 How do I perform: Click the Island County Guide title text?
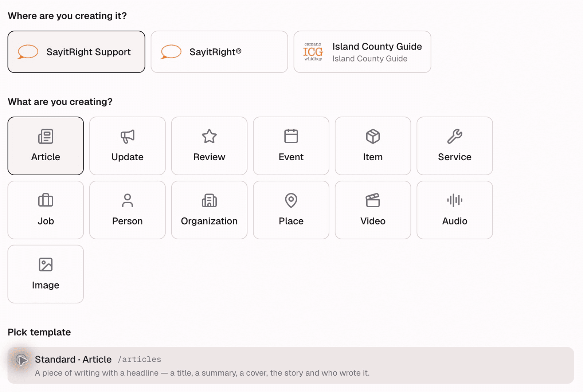pos(377,47)
